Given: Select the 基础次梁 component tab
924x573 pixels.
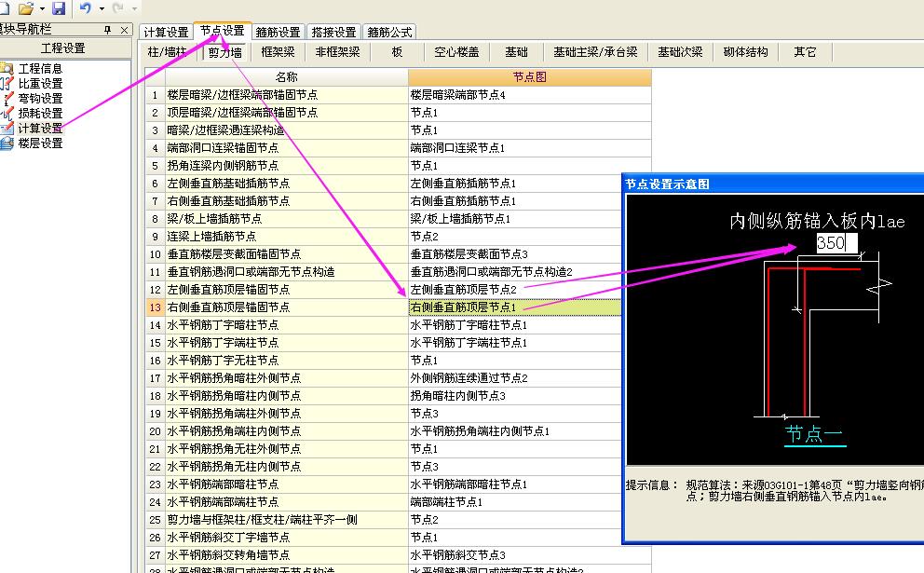Looking at the screenshot, I should (x=680, y=52).
